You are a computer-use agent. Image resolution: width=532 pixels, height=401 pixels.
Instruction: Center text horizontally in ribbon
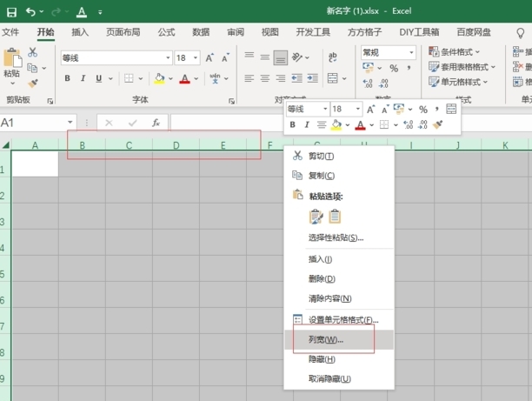[265, 78]
